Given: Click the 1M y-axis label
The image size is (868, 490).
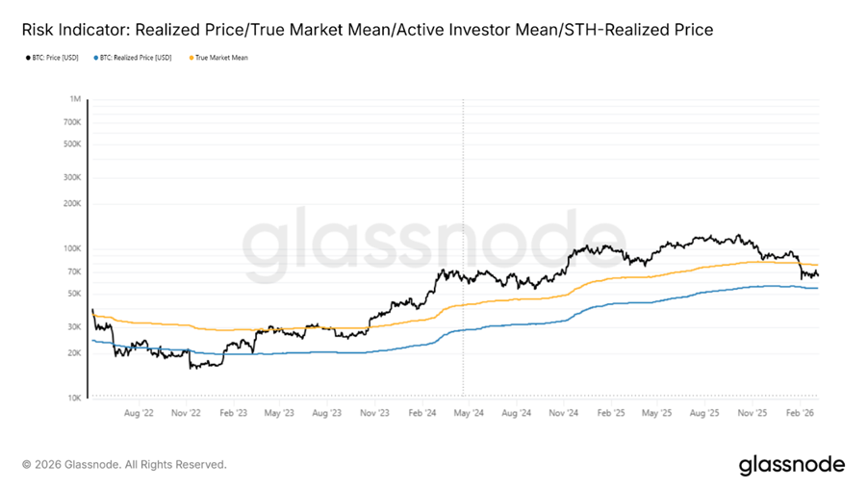Looking at the screenshot, I should tap(75, 99).
